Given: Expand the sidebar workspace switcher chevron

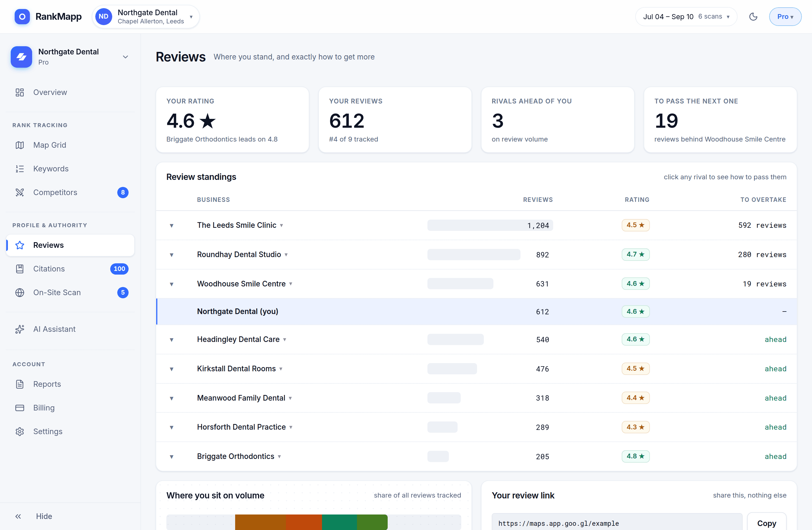Looking at the screenshot, I should point(125,57).
